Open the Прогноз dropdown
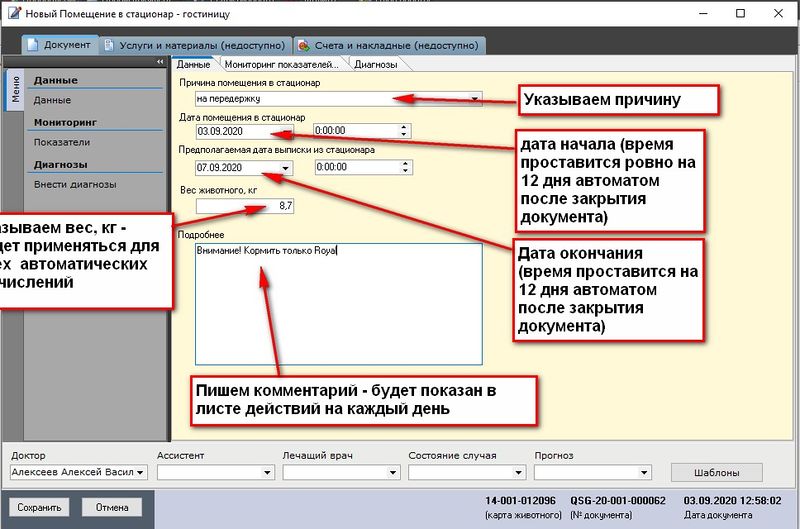 click(644, 472)
